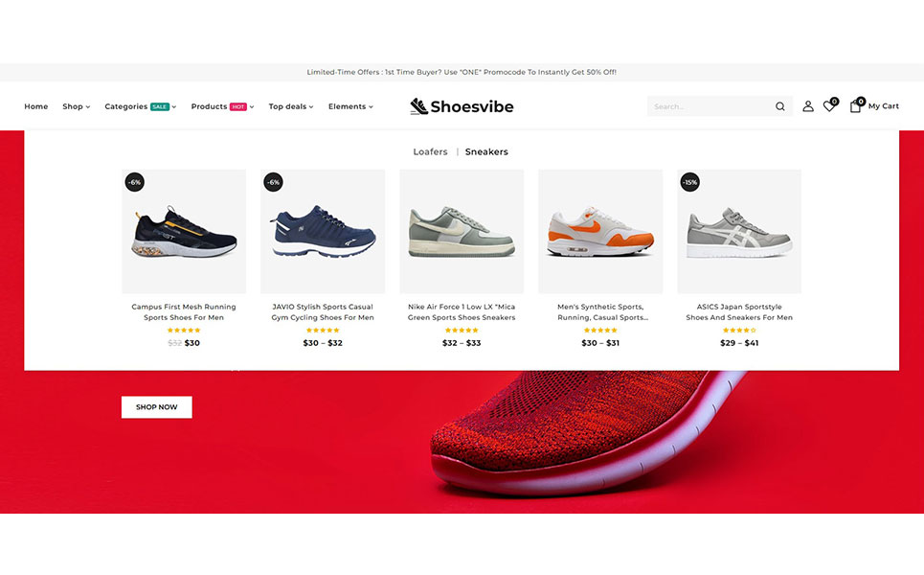The height and width of the screenshot is (575, 924).
Task: Click inside the Search input field
Action: 710,106
